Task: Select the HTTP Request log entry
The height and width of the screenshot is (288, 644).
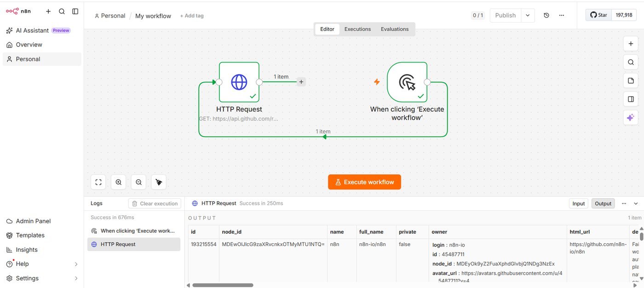Action: [x=134, y=244]
